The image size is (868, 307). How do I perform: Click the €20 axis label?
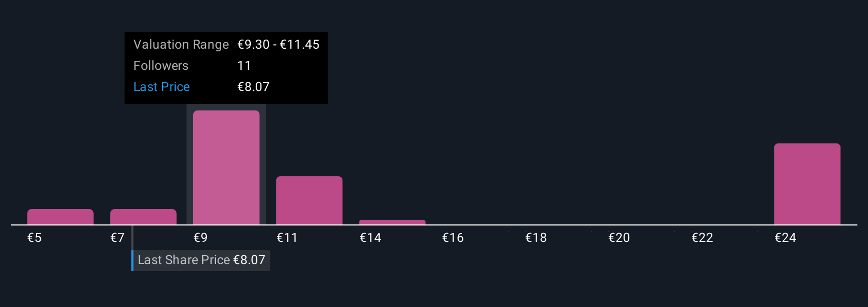(x=619, y=238)
